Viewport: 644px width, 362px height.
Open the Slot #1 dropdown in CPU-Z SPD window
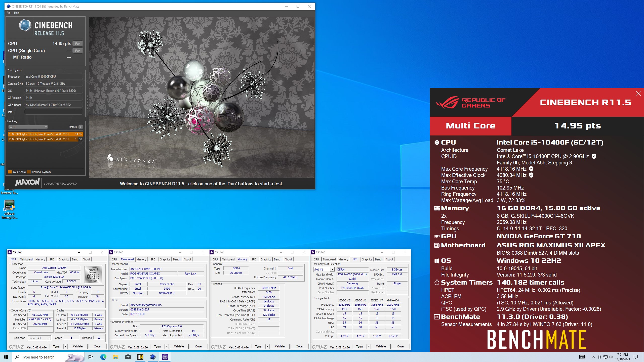point(324,269)
